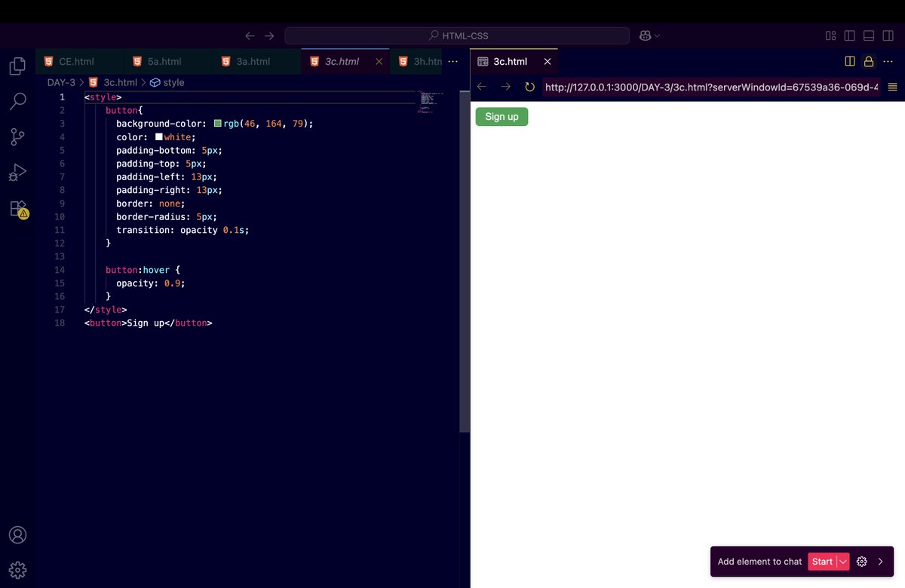905x588 pixels.
Task: Click the opening '<style>' tag line
Action: tap(103, 97)
